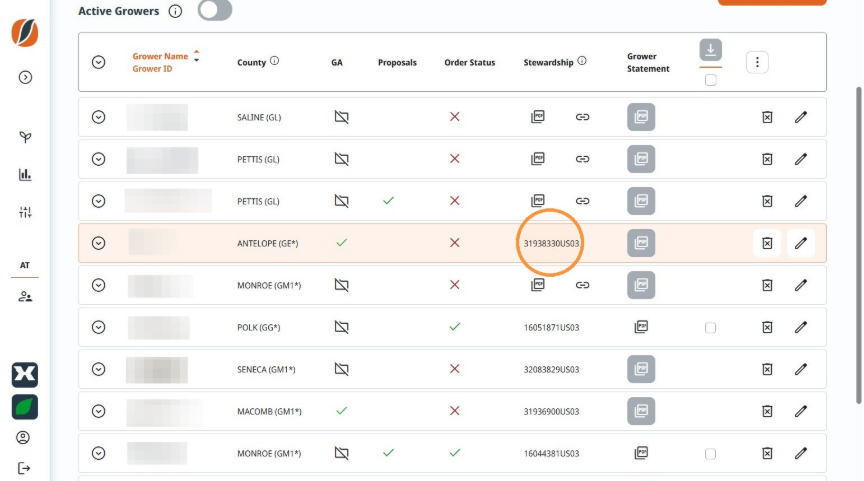
Task: Tick the checkbox in POLK (GG*) row
Action: tap(710, 328)
